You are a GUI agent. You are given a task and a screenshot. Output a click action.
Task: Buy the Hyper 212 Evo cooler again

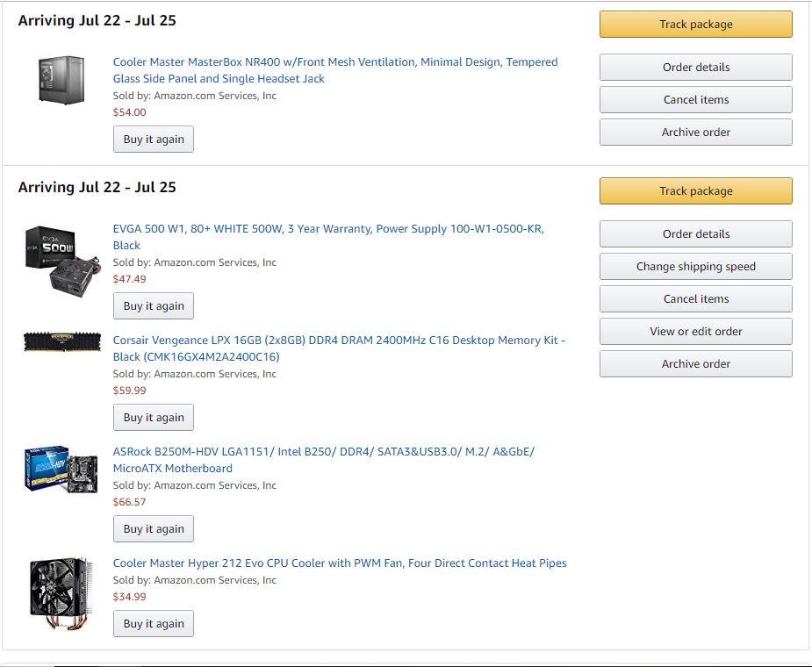point(154,624)
